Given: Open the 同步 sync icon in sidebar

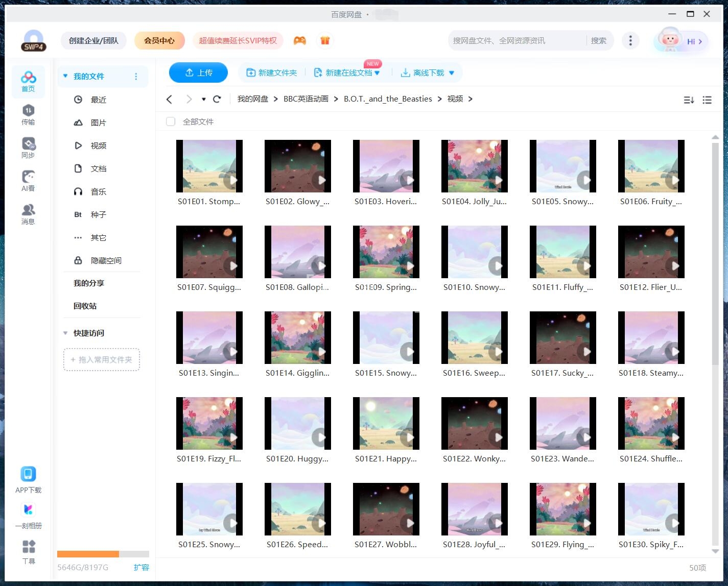Looking at the screenshot, I should (28, 148).
